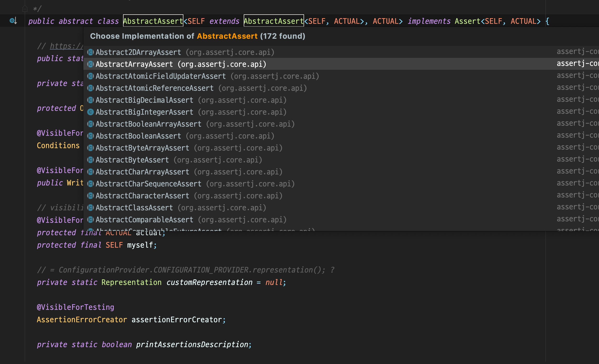Click the class icon beside AbstractClassAssert
The image size is (599, 364).
coord(90,208)
